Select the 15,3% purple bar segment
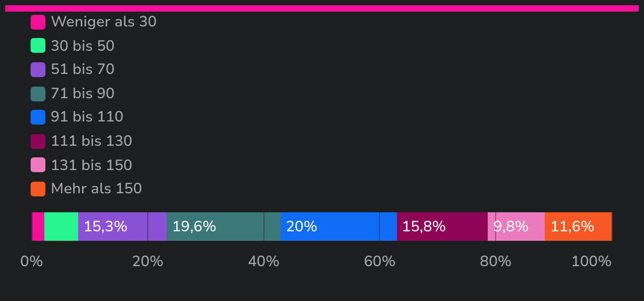 [x=122, y=227]
